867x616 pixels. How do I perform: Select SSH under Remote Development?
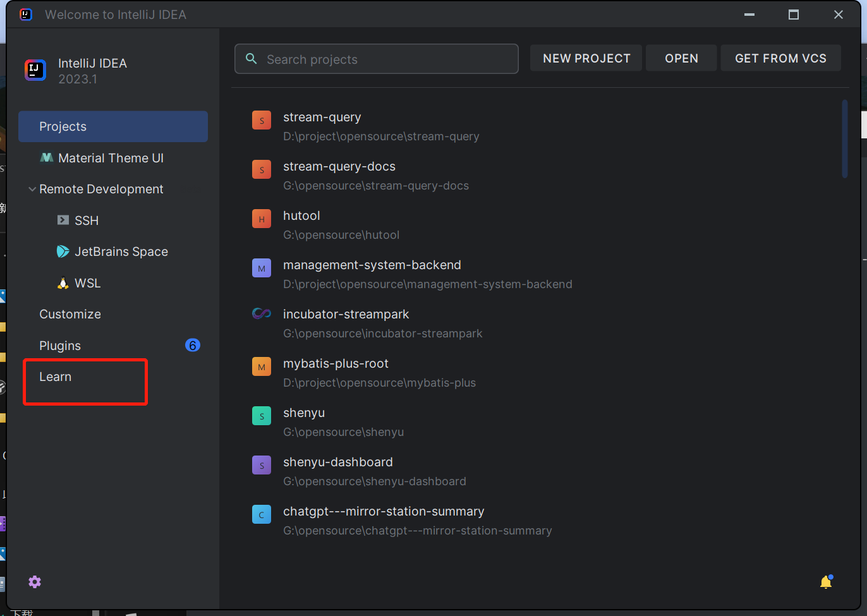click(x=86, y=220)
